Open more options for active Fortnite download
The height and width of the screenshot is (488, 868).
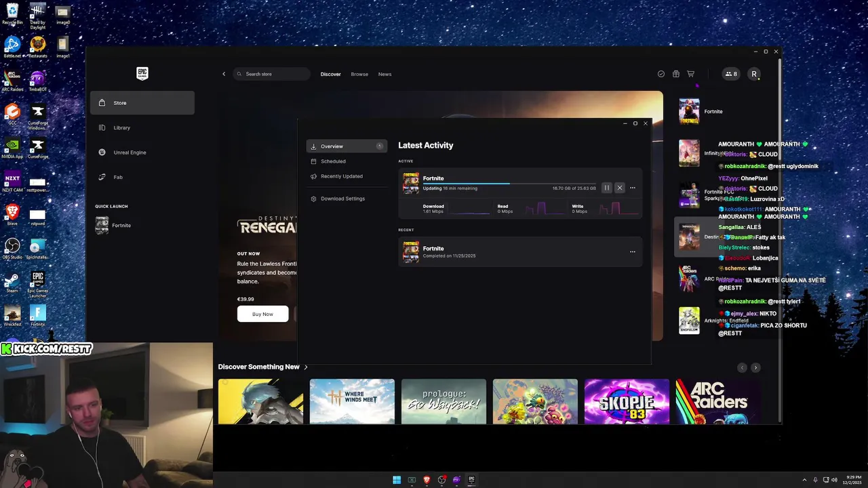point(633,188)
